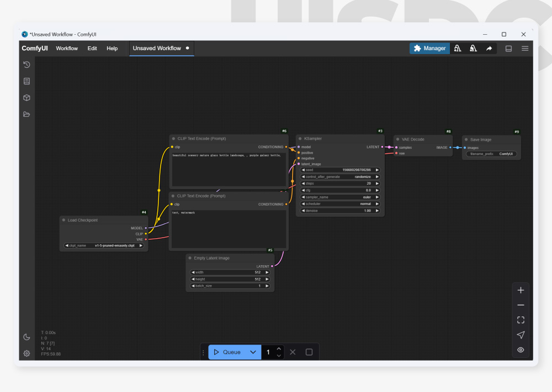Collapse the KSampler node dot

point(300,138)
